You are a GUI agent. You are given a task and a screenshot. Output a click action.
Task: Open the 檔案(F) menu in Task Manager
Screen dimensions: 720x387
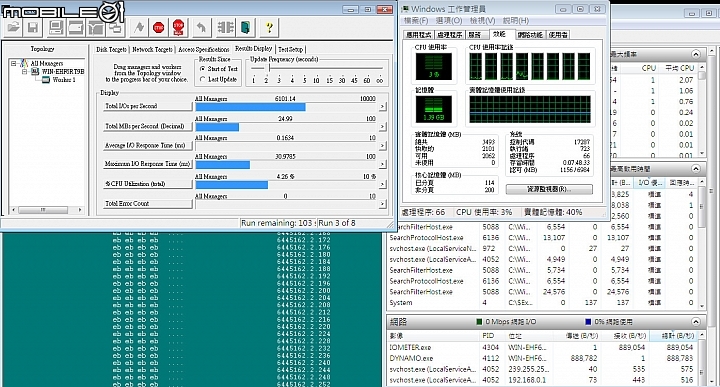pyautogui.click(x=416, y=21)
